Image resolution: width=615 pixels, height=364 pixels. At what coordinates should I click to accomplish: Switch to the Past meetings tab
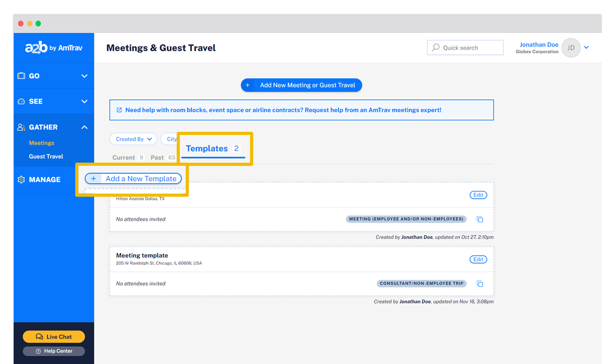point(157,157)
